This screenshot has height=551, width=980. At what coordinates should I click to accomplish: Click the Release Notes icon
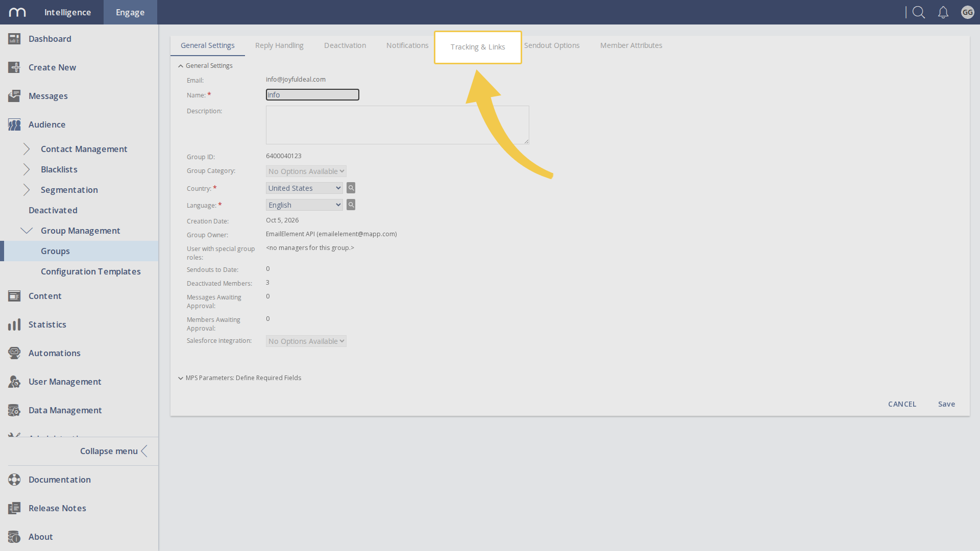(14, 508)
